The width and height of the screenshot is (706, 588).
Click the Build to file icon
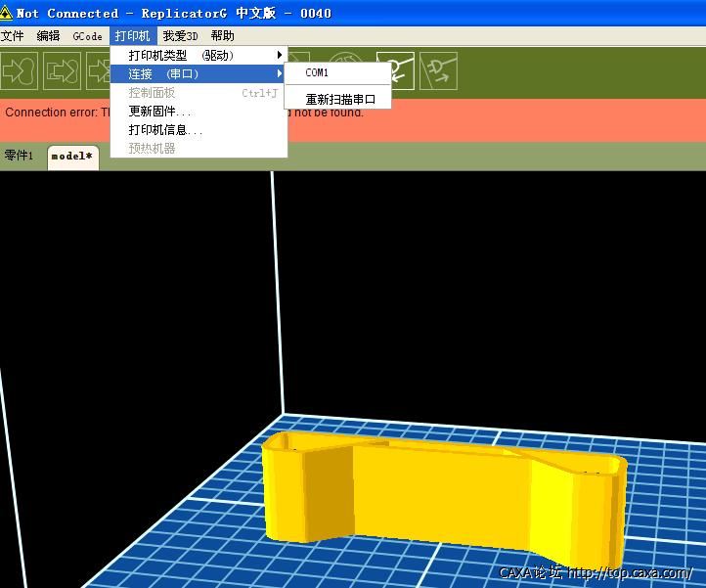(63, 70)
